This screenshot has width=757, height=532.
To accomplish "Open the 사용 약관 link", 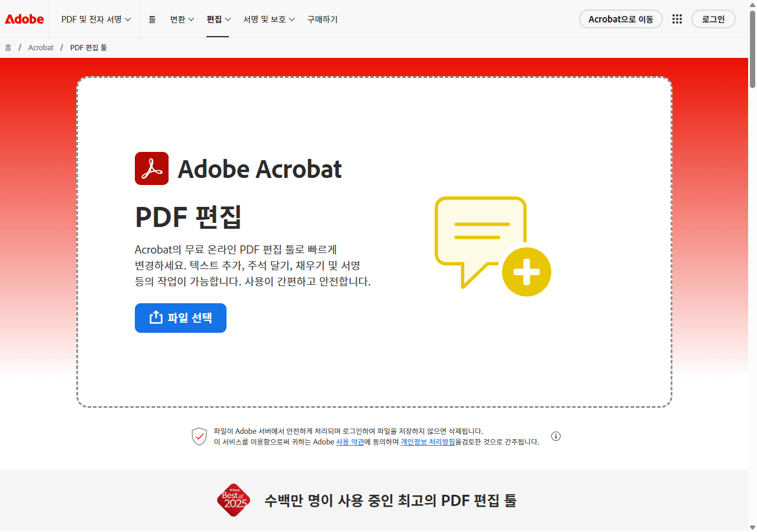I will tap(351, 442).
